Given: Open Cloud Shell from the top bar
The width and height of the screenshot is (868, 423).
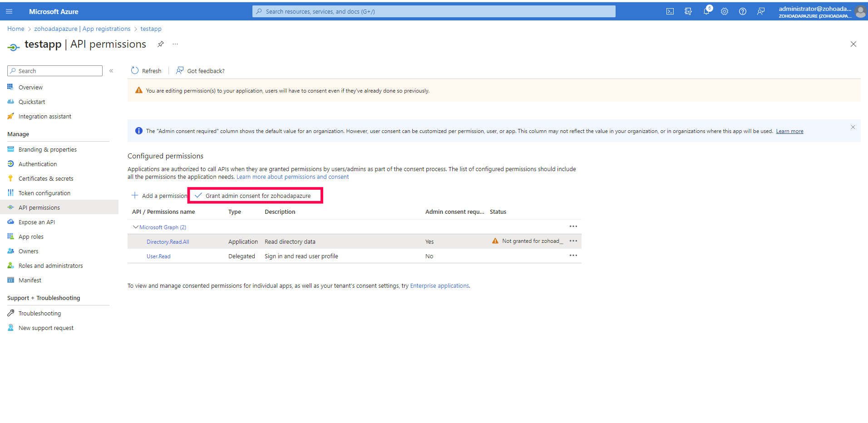Looking at the screenshot, I should (670, 11).
